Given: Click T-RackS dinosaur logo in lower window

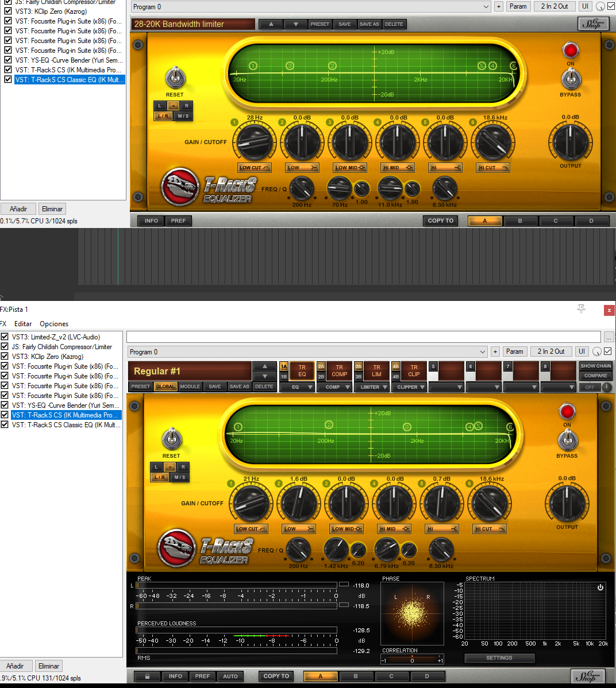Looking at the screenshot, I should (x=177, y=548).
